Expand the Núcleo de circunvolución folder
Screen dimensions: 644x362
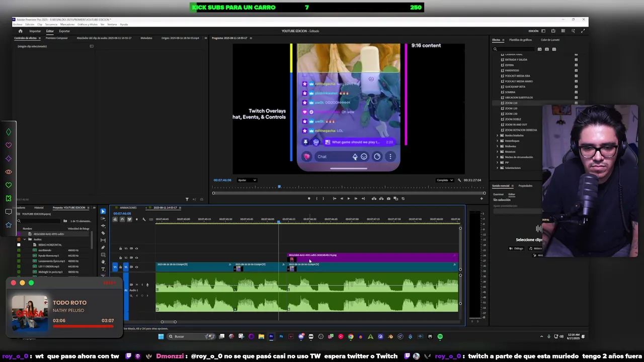pos(498,157)
